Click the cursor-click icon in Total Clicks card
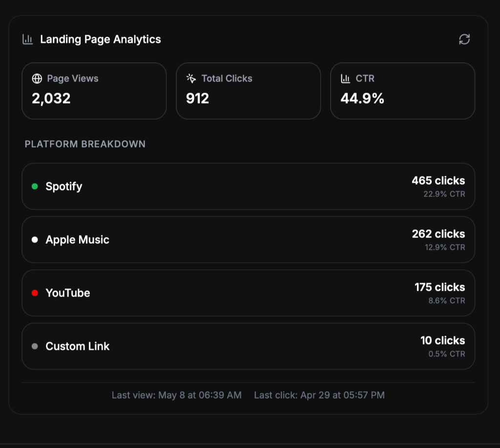 [191, 79]
